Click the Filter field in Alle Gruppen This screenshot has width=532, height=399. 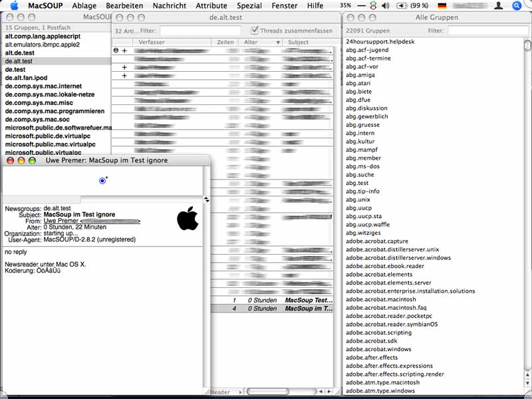(487, 31)
